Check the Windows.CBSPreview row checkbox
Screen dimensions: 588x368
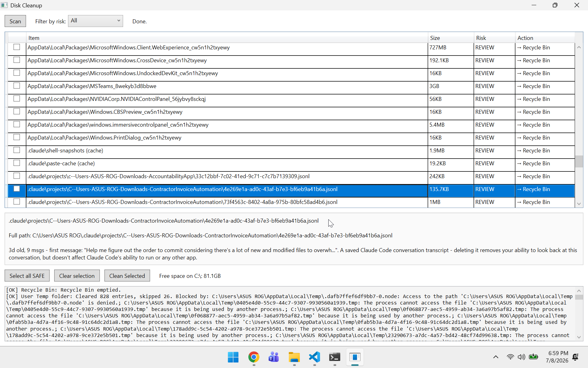[17, 111]
